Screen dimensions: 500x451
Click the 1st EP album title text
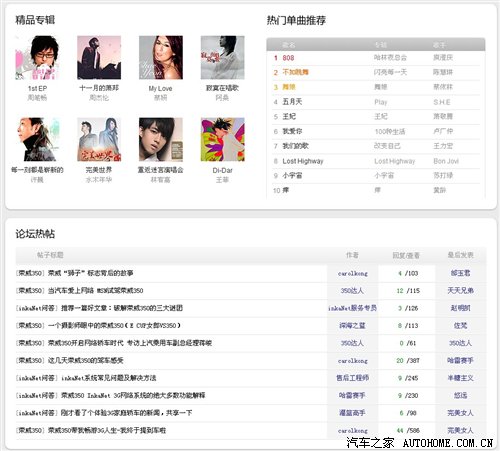point(37,88)
